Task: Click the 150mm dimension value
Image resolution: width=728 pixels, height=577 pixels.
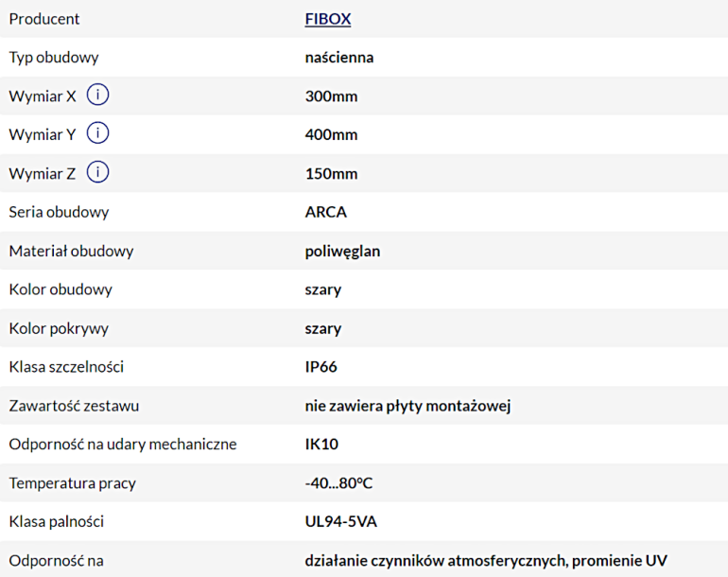Action: [x=331, y=174]
